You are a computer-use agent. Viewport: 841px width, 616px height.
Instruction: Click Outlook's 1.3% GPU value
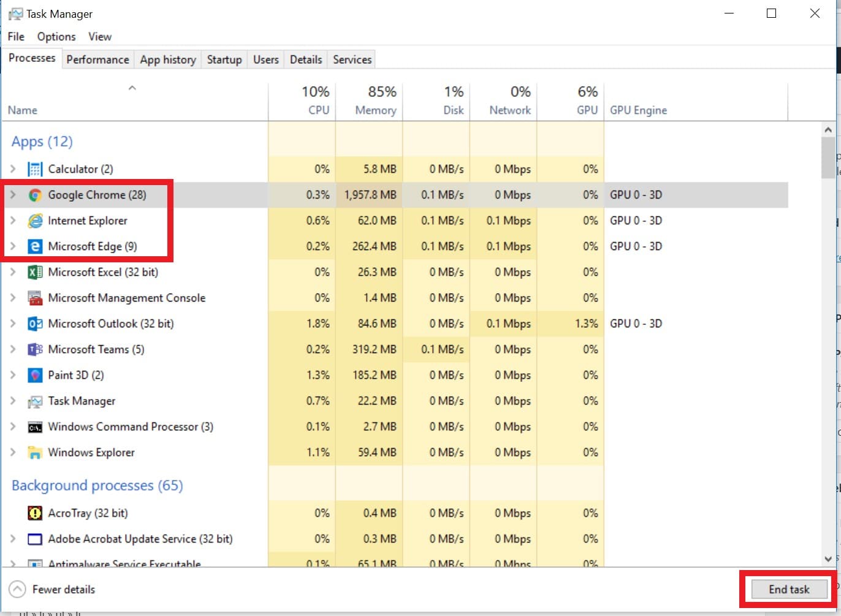tap(587, 324)
